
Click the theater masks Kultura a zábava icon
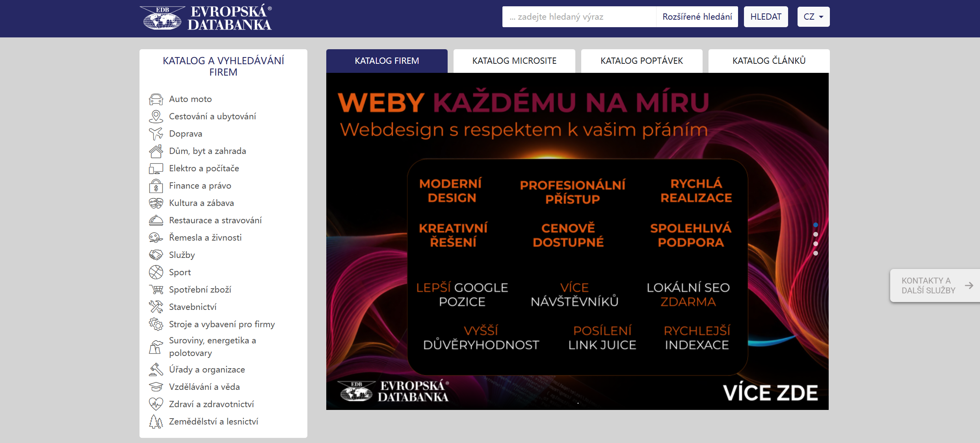tap(156, 203)
